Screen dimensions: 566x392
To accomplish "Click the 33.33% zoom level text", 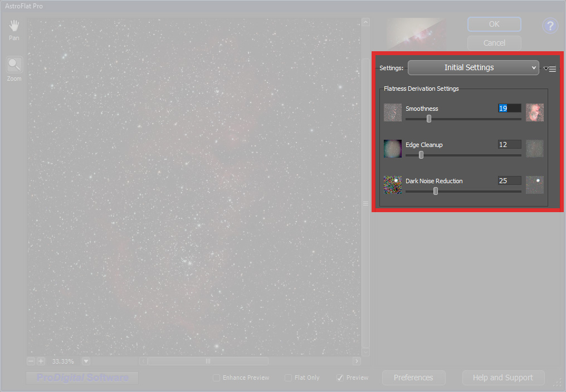I will (63, 361).
